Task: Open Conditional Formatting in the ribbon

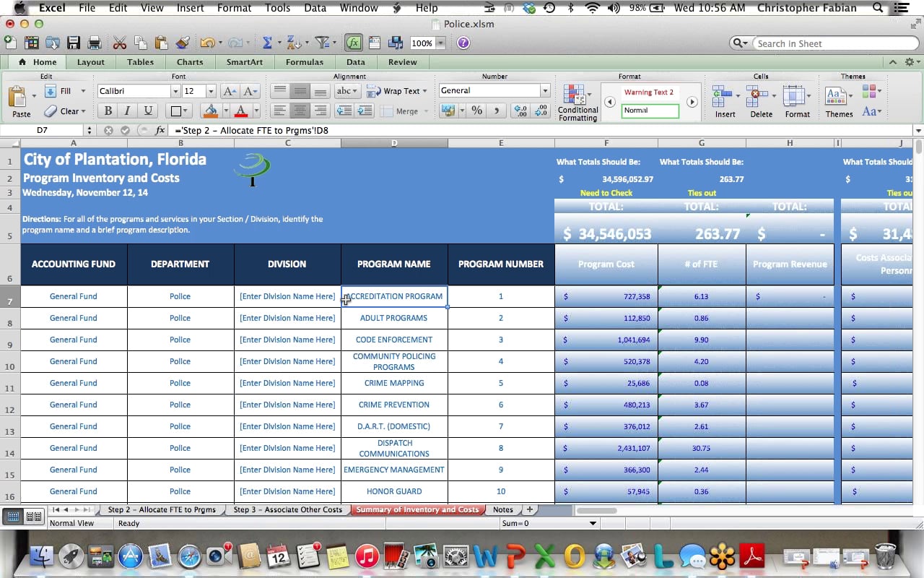Action: 577,103
